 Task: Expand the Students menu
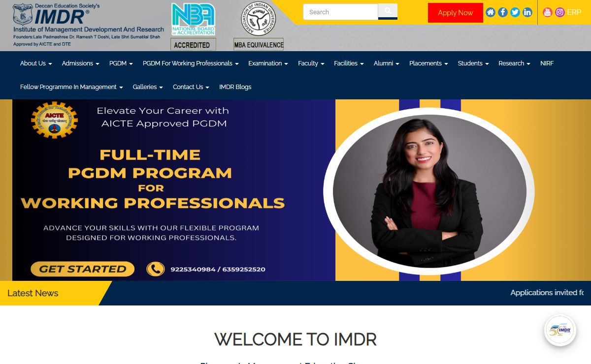coord(473,63)
